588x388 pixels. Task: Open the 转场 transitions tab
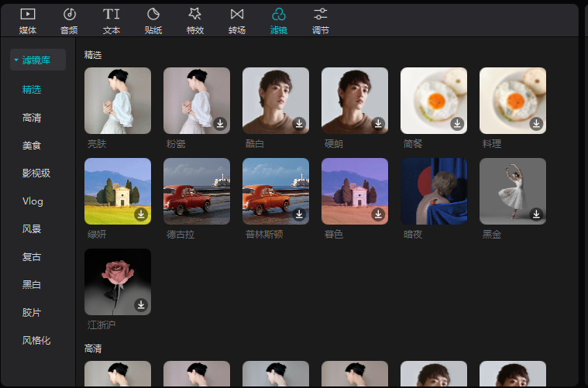coord(237,22)
